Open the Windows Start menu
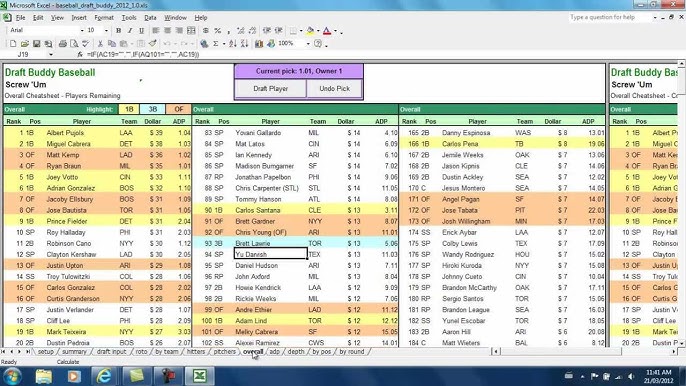 (x=12, y=376)
